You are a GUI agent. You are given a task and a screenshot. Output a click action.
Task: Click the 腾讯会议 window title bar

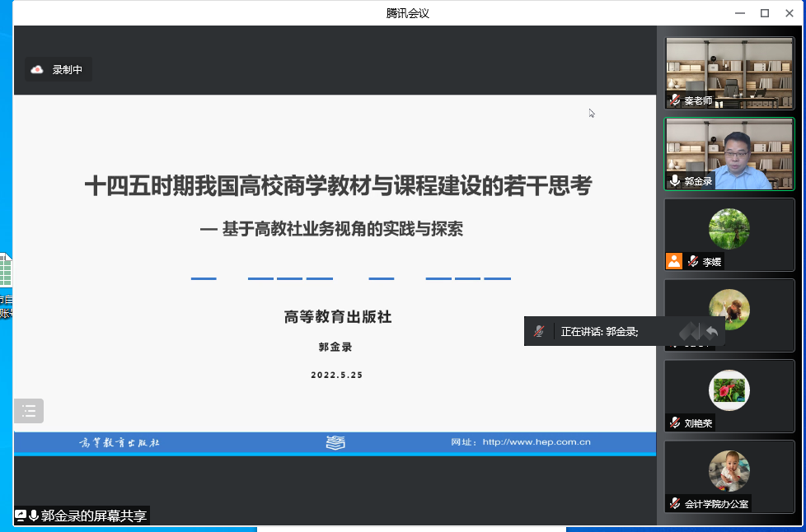407,12
